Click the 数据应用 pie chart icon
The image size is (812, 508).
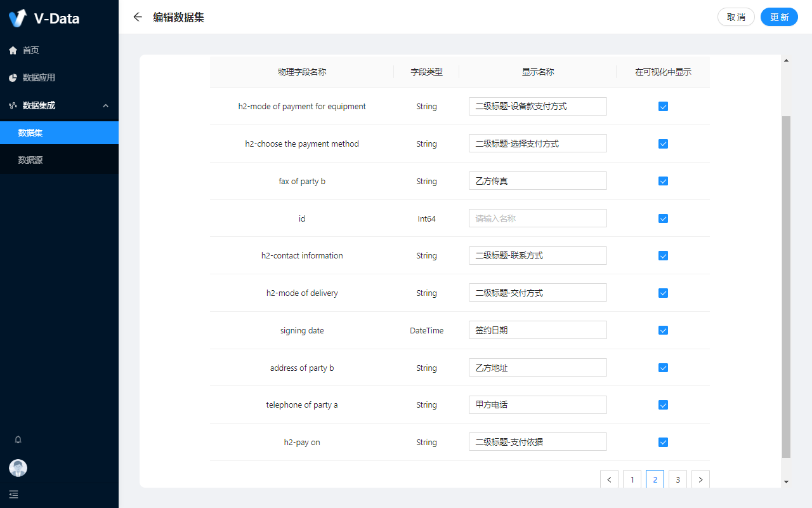coord(13,77)
